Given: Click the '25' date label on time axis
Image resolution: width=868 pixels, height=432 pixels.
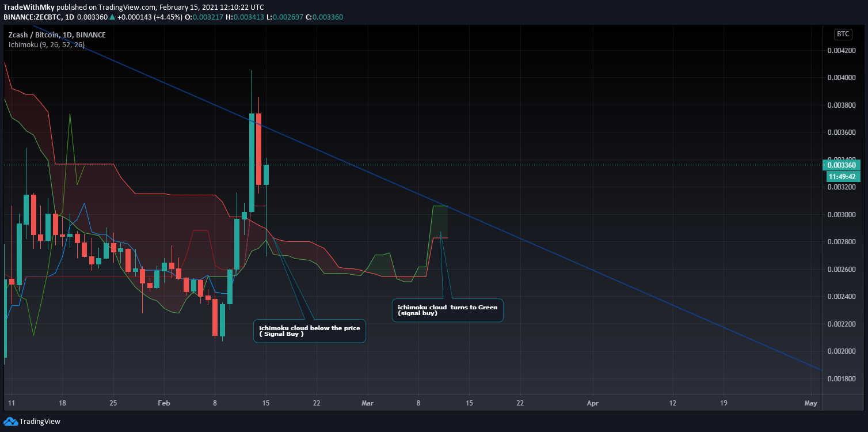Looking at the screenshot, I should [x=113, y=403].
